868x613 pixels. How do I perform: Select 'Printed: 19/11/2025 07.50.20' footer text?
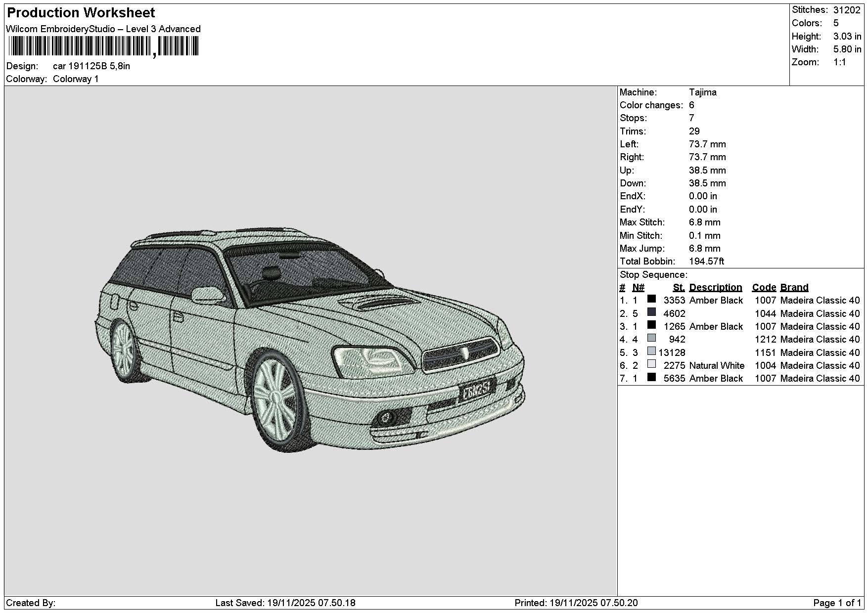point(576,603)
